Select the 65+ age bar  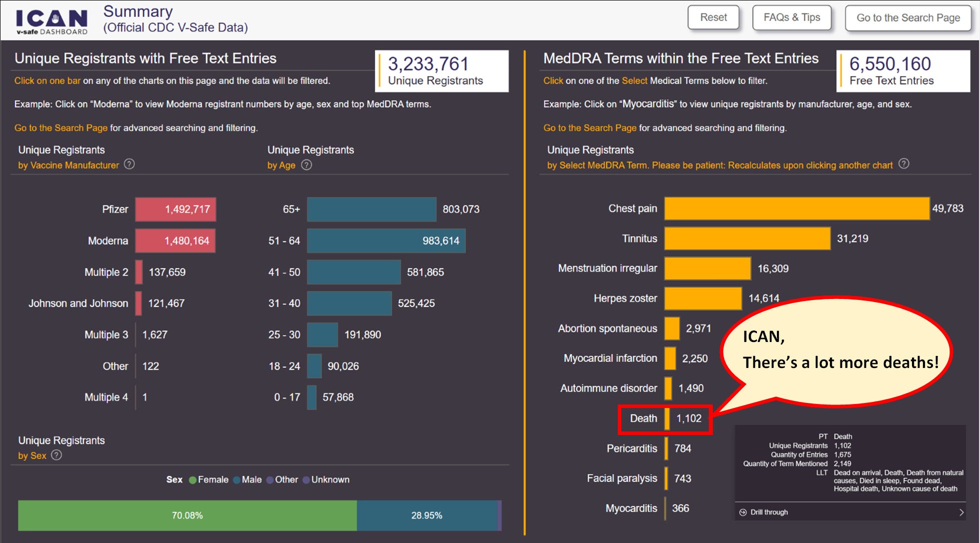[x=372, y=209]
